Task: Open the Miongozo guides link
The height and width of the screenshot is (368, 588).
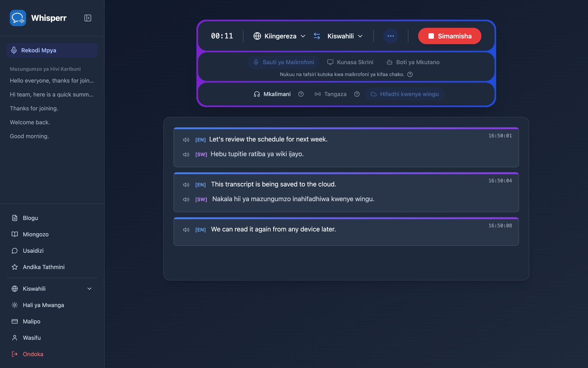Action: tap(52, 234)
